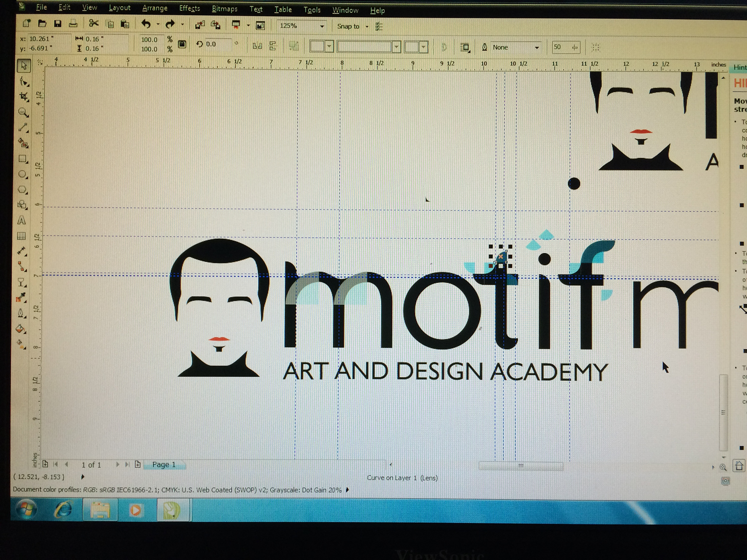The height and width of the screenshot is (560, 747).
Task: Select the Zoom magnifier tool
Action: tap(23, 112)
